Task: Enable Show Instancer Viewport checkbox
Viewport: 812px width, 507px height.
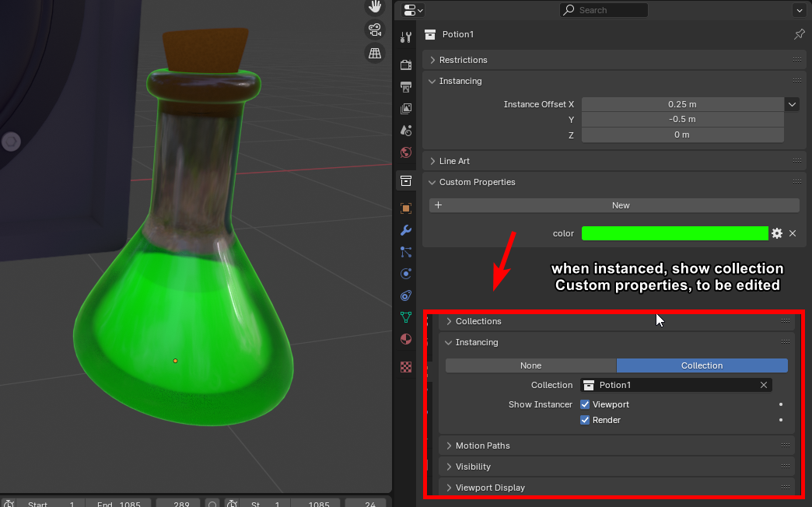Action: click(585, 404)
